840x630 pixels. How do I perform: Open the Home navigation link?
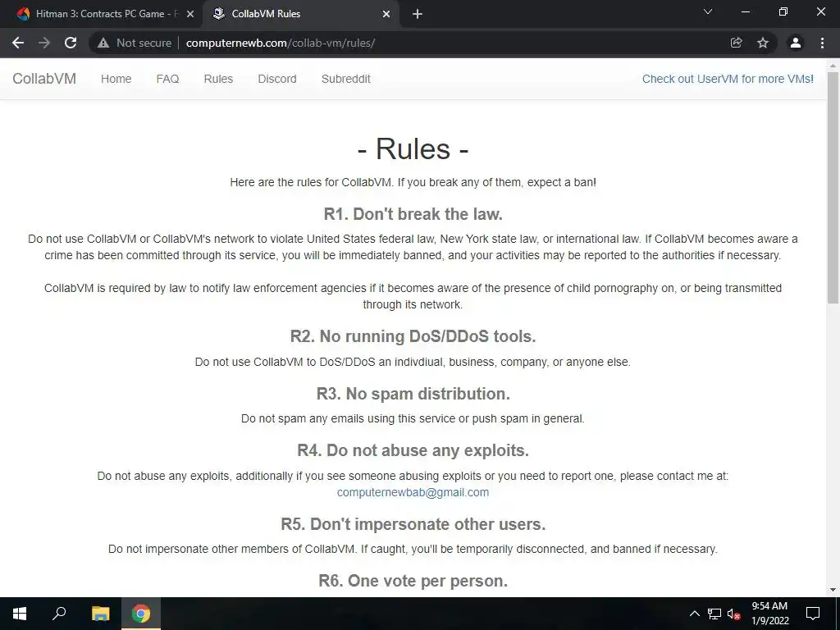tap(116, 79)
